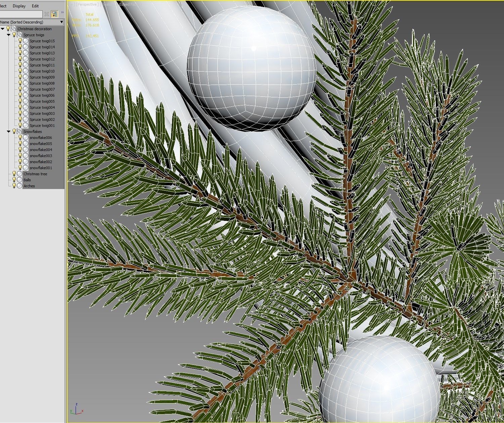
Task: Hide the Christmas decoration group via lightbulb
Action: pos(8,29)
